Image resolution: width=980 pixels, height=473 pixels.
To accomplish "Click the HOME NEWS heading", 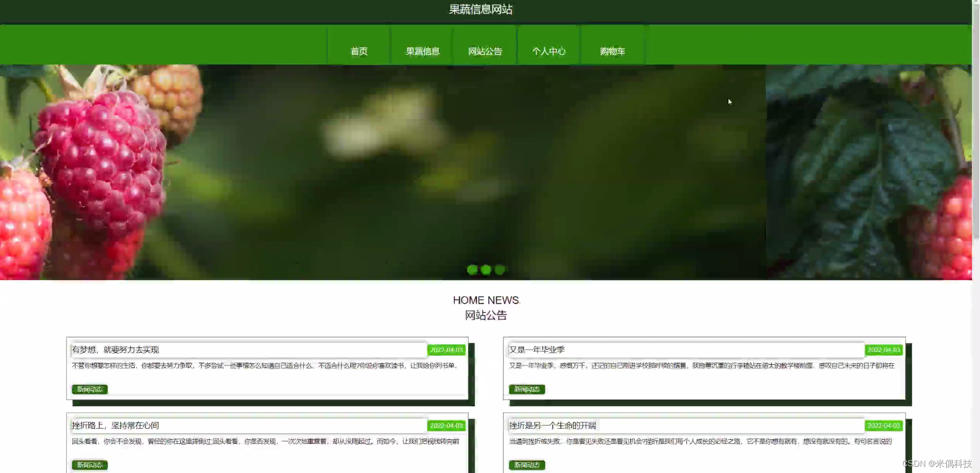I will pos(485,300).
